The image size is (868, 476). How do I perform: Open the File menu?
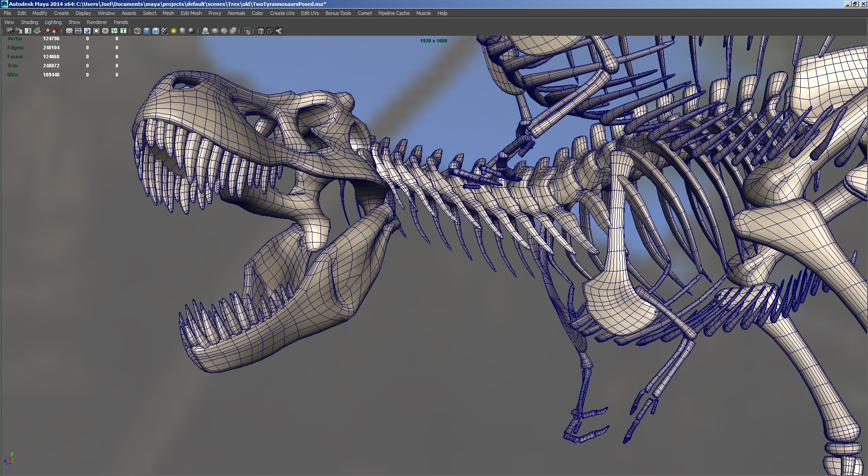click(x=7, y=13)
